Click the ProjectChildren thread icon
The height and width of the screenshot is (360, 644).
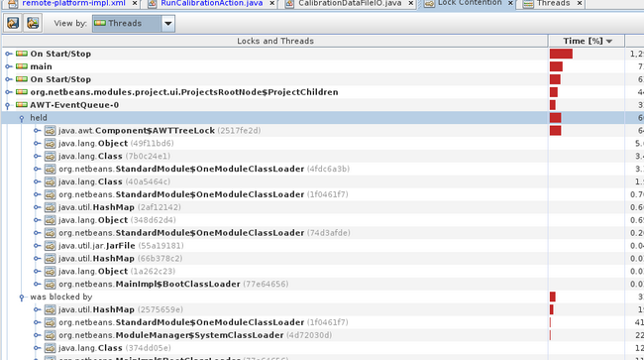[22, 92]
